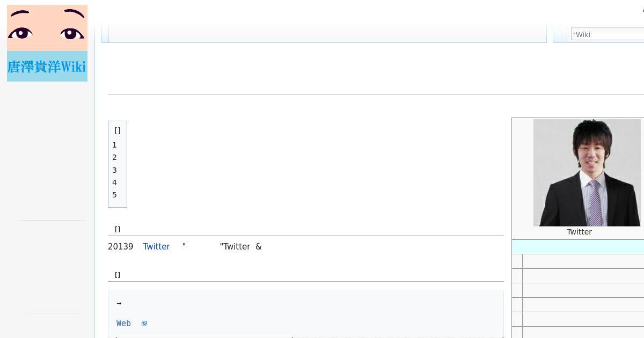This screenshot has height=338, width=644.
Task: Click the Twitter caption under the portrait
Action: (579, 232)
